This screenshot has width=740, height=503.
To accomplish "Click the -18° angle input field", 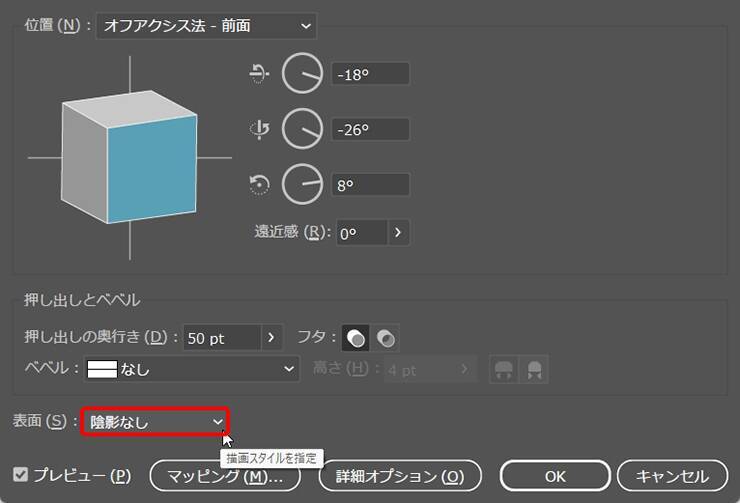I will tap(370, 74).
